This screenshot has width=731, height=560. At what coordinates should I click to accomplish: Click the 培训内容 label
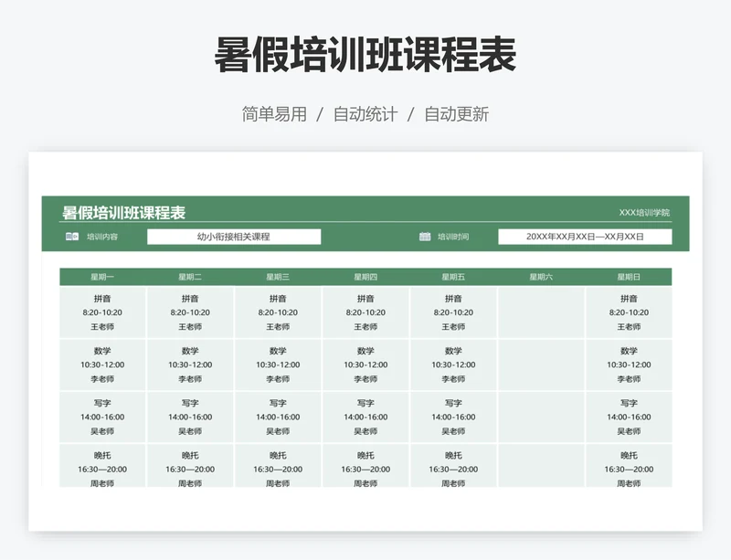[102, 237]
